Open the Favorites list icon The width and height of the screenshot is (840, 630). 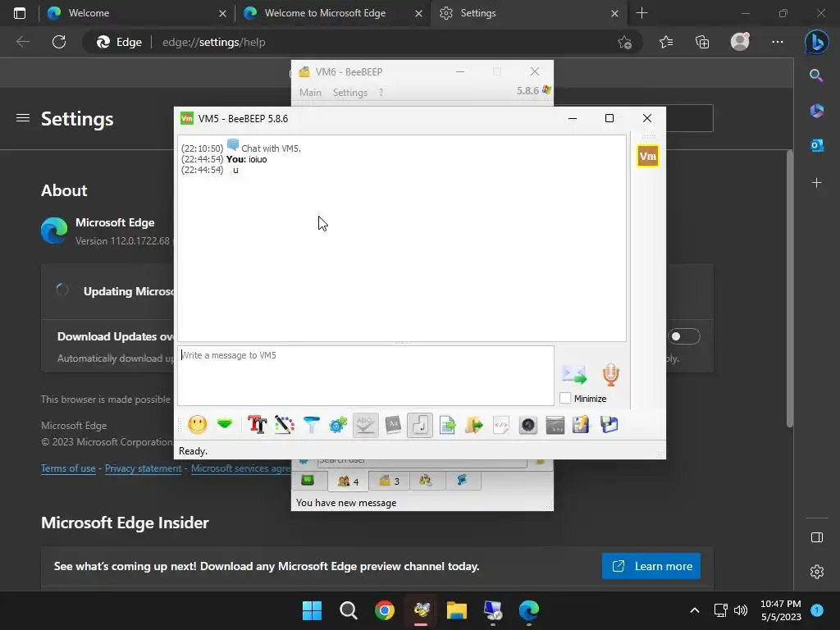(666, 42)
